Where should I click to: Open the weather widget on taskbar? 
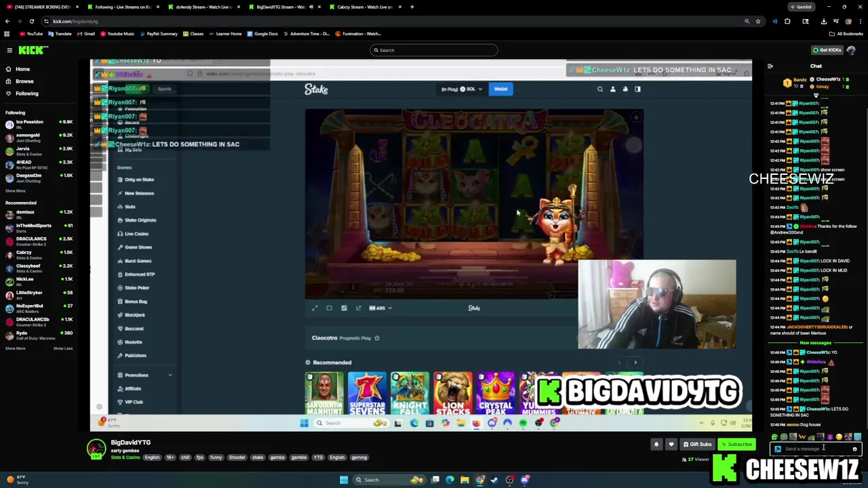coord(17,480)
